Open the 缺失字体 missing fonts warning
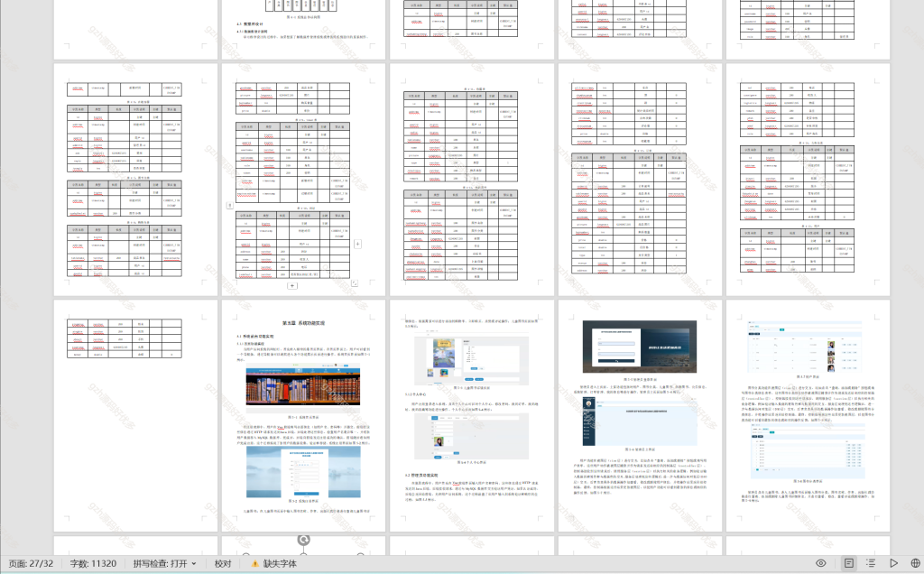The image size is (924, 574). [274, 563]
